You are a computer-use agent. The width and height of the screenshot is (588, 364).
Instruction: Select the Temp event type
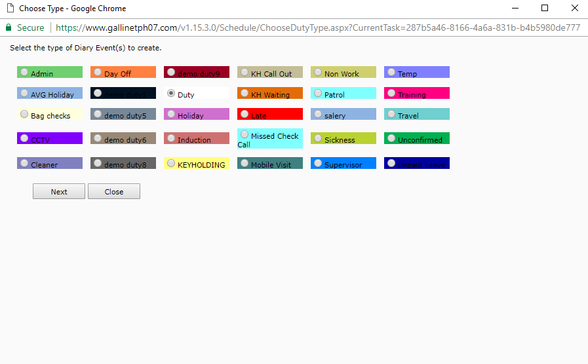tap(391, 73)
